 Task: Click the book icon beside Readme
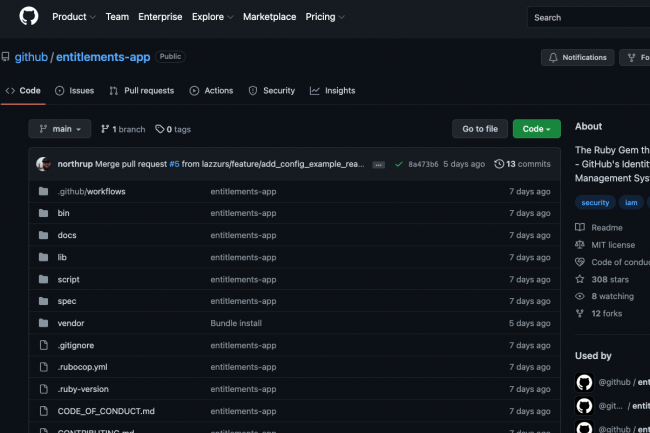click(580, 227)
